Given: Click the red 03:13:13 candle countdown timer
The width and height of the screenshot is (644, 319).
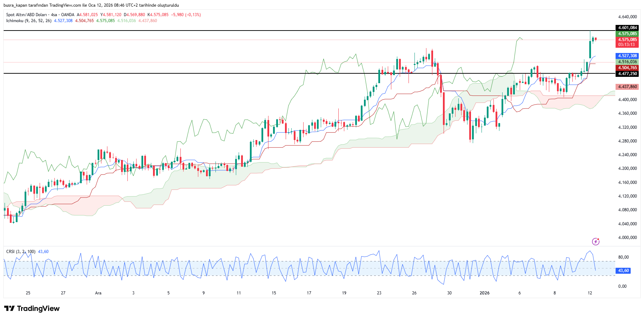Looking at the screenshot, I should [627, 45].
